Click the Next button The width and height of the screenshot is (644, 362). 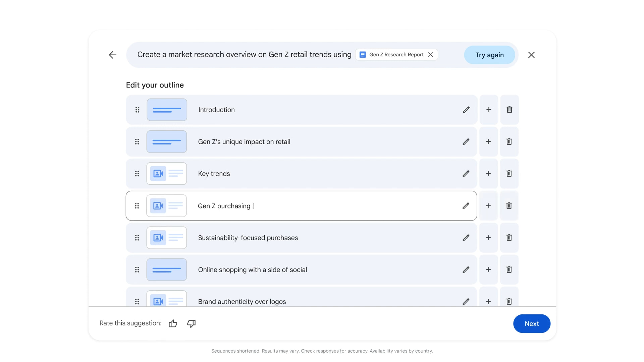532,323
